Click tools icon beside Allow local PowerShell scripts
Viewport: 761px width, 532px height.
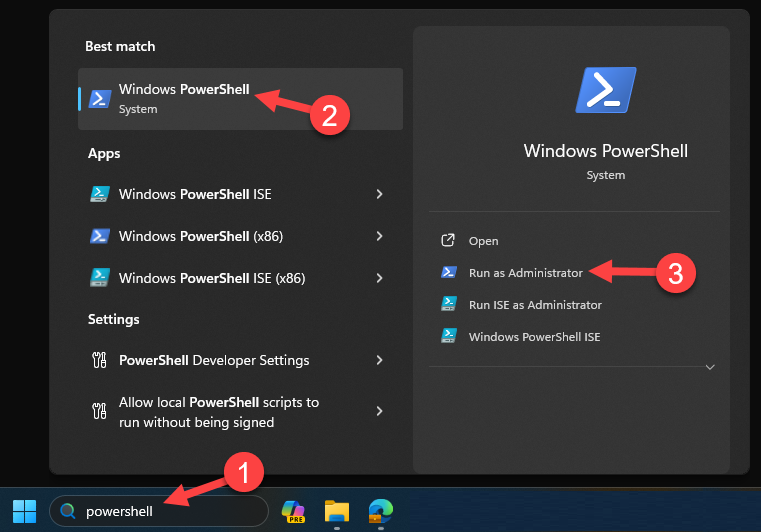pos(99,411)
